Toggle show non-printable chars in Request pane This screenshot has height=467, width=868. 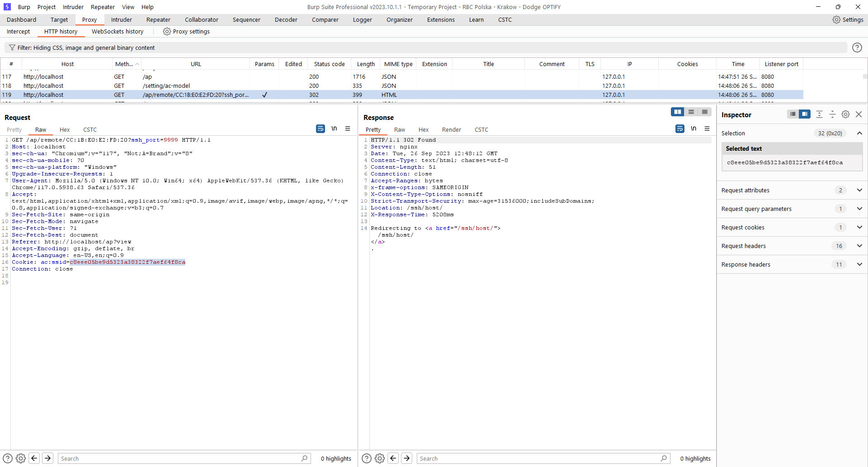(334, 129)
